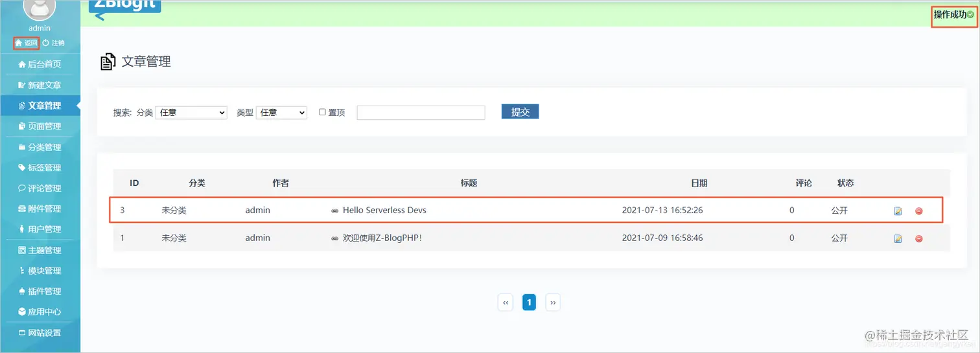Click the admin user avatar

(40, 10)
